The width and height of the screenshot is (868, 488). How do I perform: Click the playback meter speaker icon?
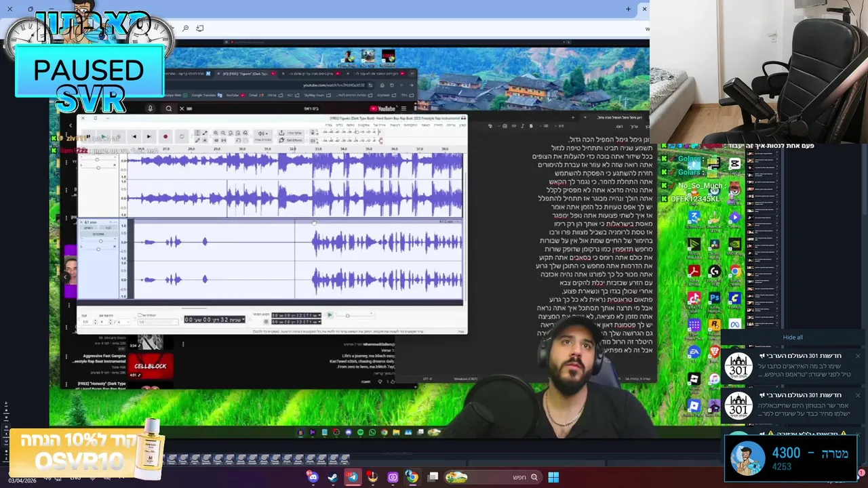point(313,140)
